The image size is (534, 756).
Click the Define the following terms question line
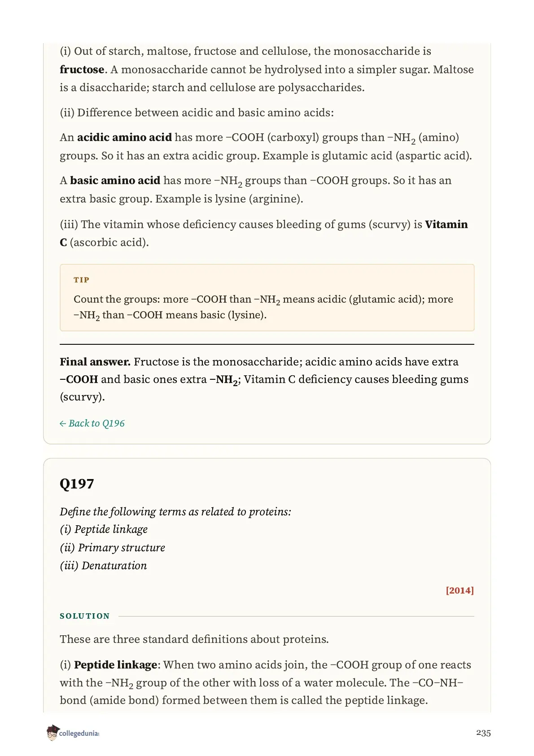(175, 512)
